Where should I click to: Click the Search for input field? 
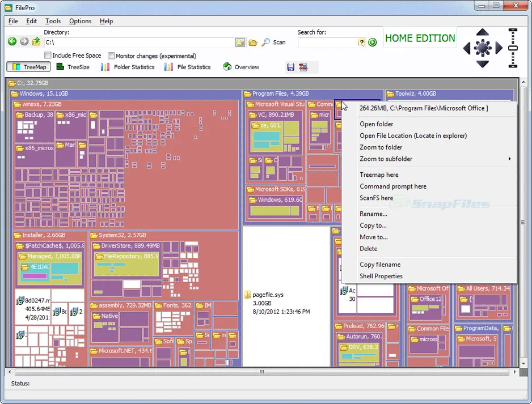328,42
